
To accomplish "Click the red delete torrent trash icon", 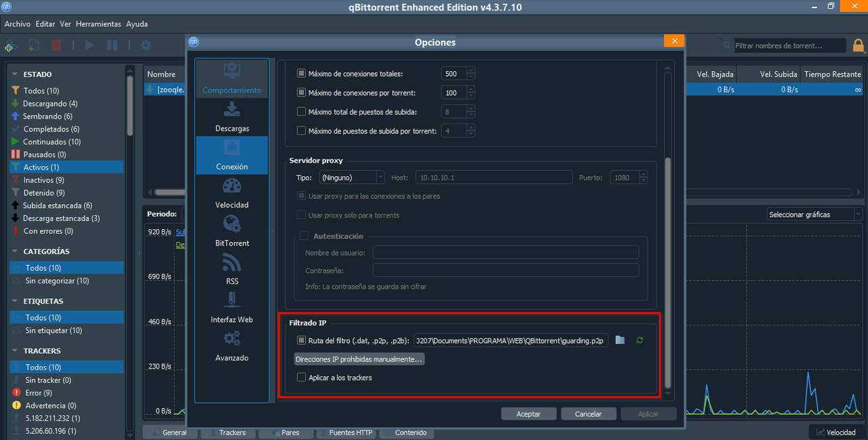I will 56,45.
